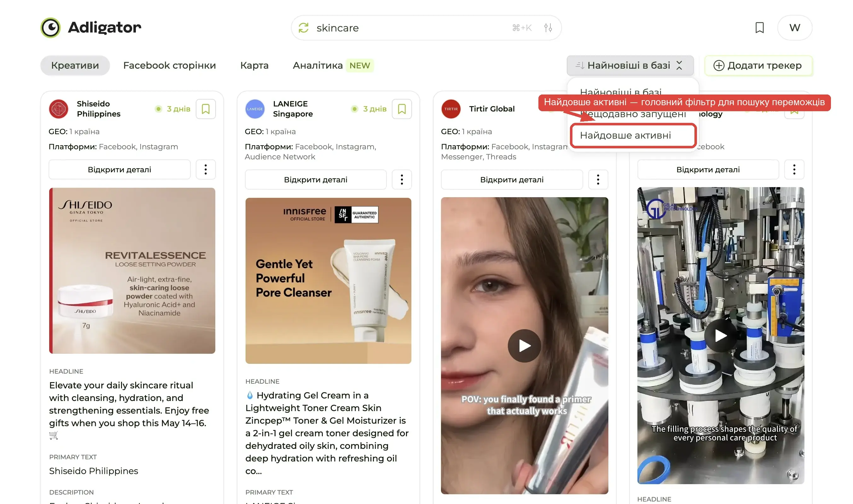
Task: Open search filter sliders icon
Action: pos(548,28)
